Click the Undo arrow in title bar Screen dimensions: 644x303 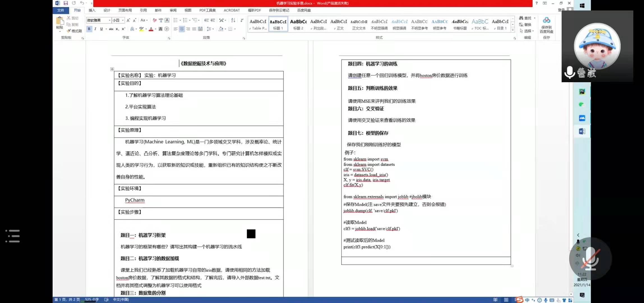coord(82,3)
